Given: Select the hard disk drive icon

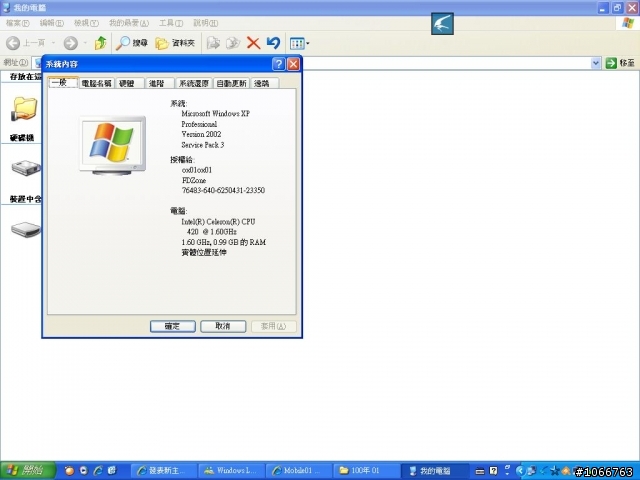Looking at the screenshot, I should point(25,168).
